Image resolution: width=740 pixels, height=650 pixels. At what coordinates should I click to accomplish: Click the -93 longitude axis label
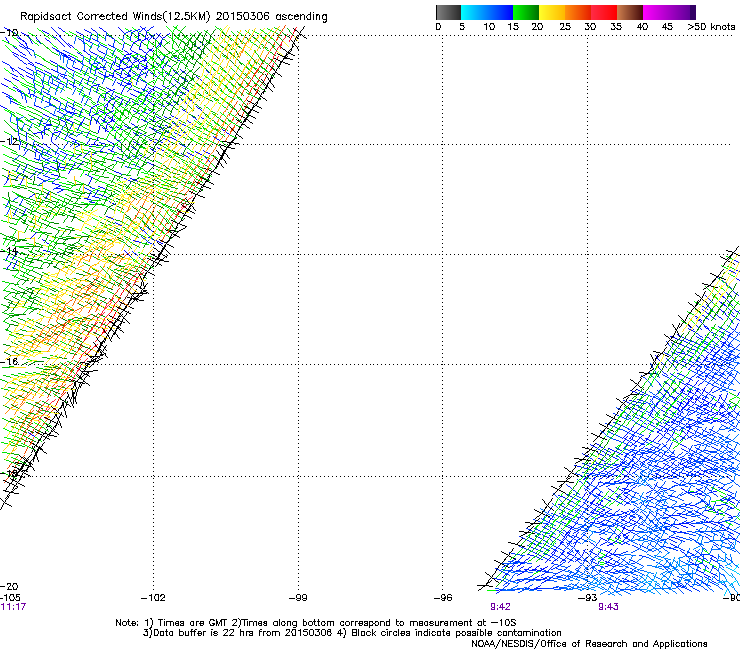(x=588, y=598)
